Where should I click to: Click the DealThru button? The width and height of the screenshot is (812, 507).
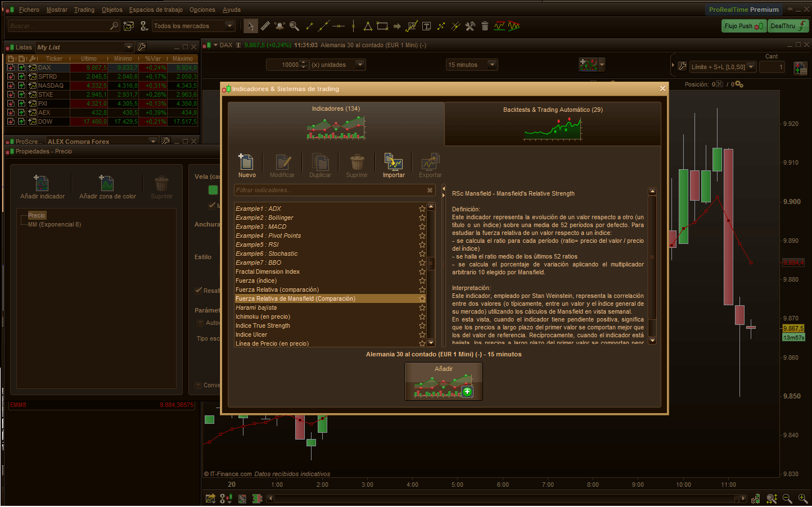pyautogui.click(x=788, y=26)
